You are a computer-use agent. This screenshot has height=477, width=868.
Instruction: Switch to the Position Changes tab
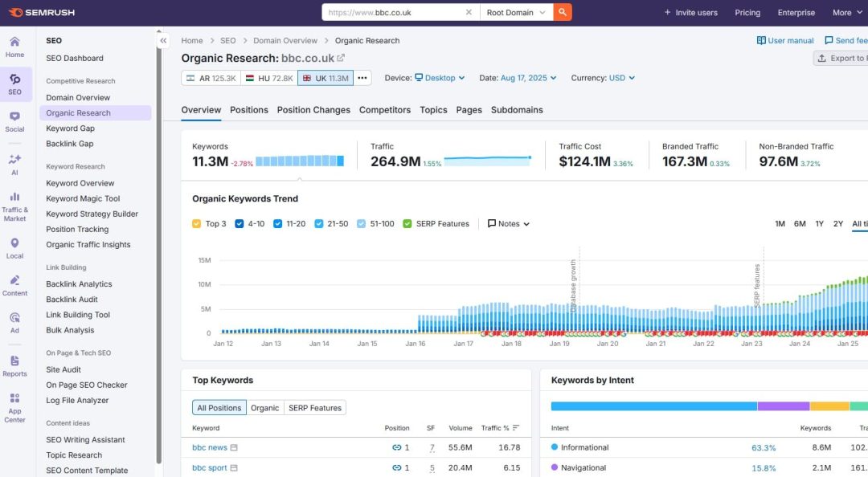point(313,110)
